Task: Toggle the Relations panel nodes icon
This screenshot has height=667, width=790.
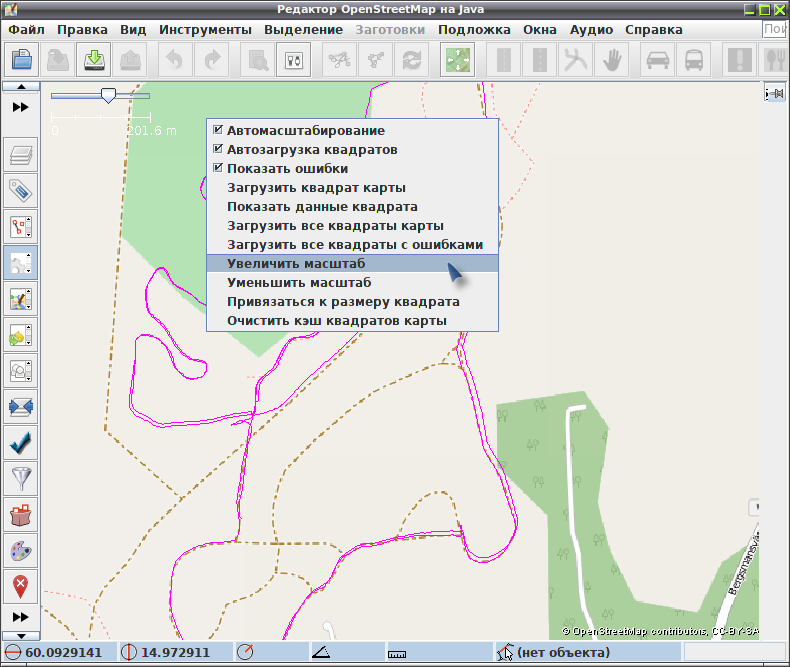Action: pyautogui.click(x=21, y=227)
